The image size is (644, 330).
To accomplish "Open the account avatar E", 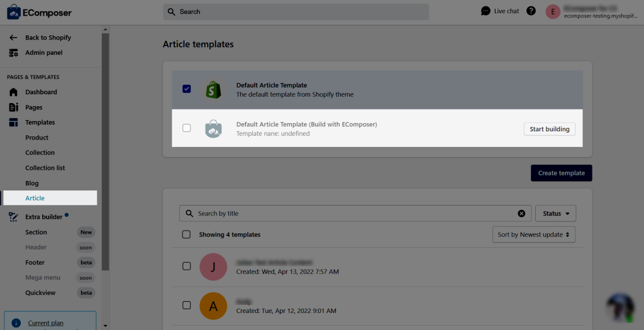I will (553, 12).
